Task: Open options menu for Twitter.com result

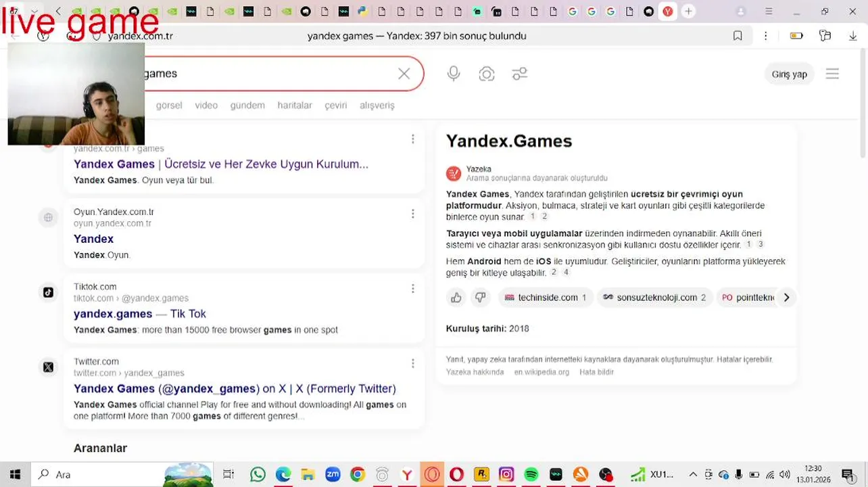Action: pos(412,363)
